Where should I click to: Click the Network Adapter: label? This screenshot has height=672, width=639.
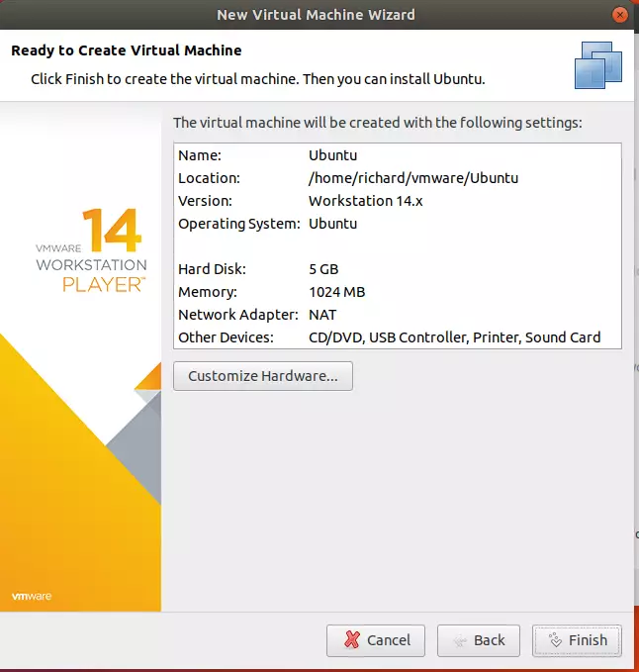pyautogui.click(x=238, y=315)
